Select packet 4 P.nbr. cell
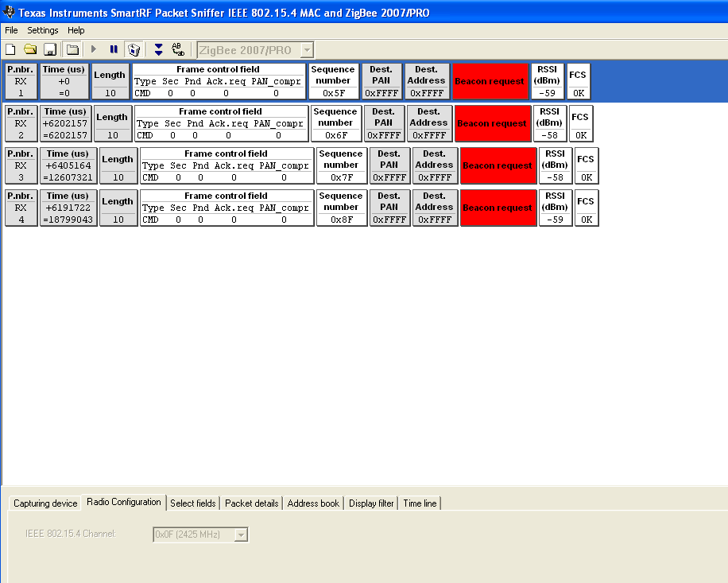Image resolution: width=728 pixels, height=583 pixels. pos(21,208)
